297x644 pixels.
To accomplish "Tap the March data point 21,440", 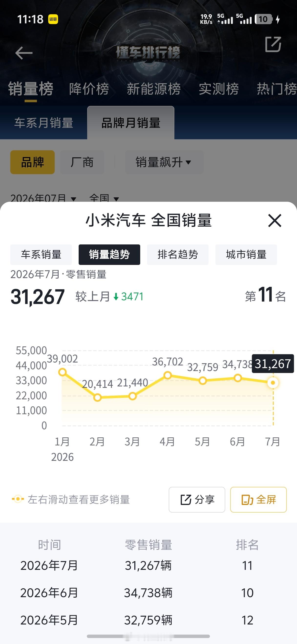I will coord(132,396).
